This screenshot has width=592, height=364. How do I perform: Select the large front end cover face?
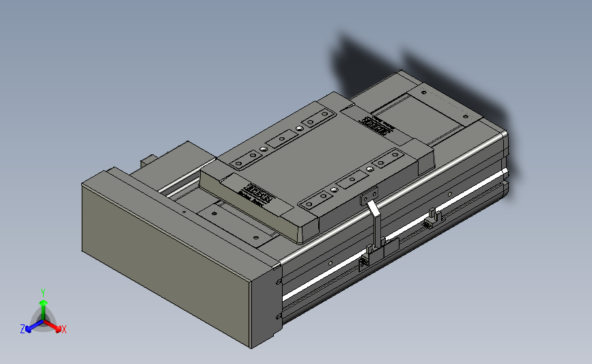pos(166,264)
